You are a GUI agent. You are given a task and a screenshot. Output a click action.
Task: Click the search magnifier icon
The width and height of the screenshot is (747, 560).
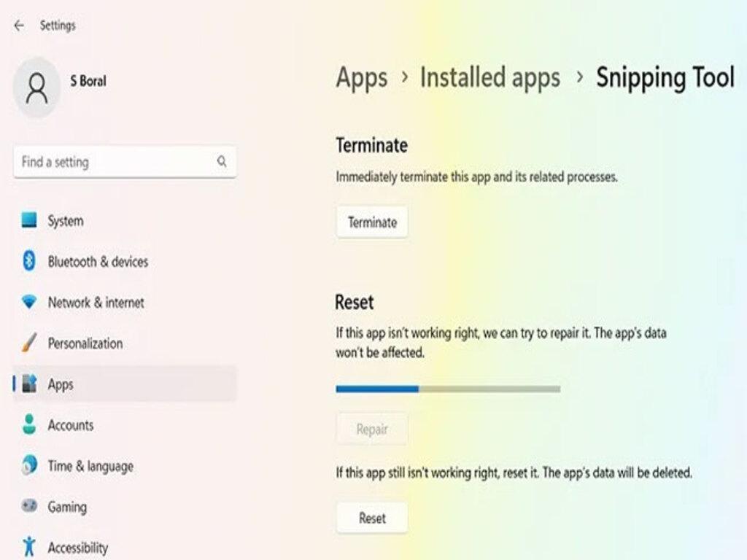[222, 162]
